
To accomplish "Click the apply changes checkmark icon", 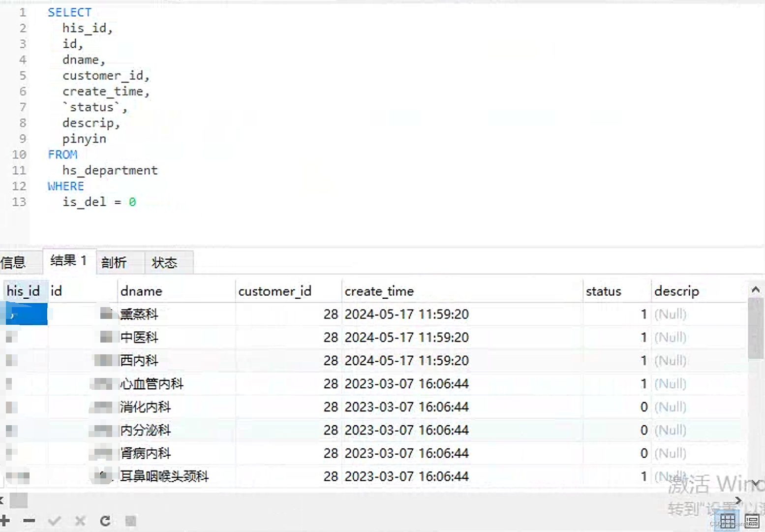I will pyautogui.click(x=55, y=520).
